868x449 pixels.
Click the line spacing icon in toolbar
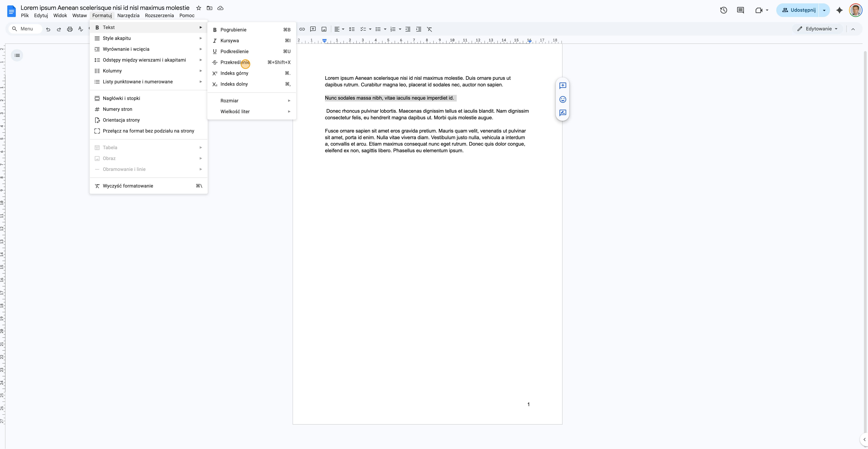pos(352,29)
